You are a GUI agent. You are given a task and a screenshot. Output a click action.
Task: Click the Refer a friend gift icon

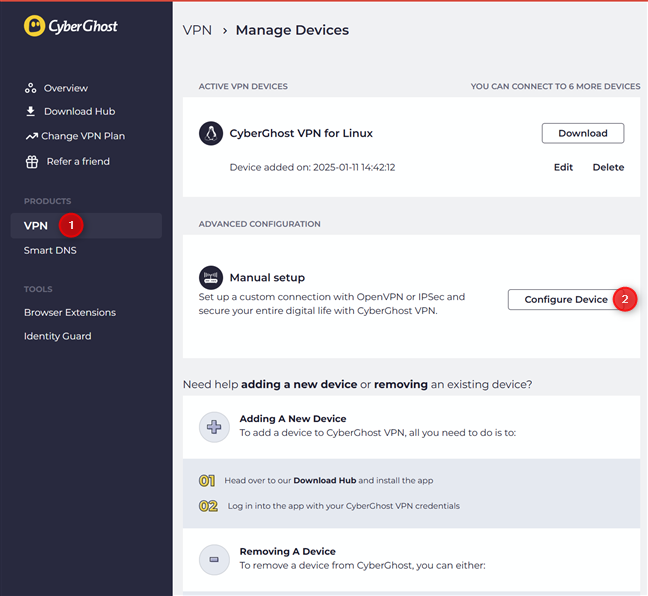click(32, 162)
